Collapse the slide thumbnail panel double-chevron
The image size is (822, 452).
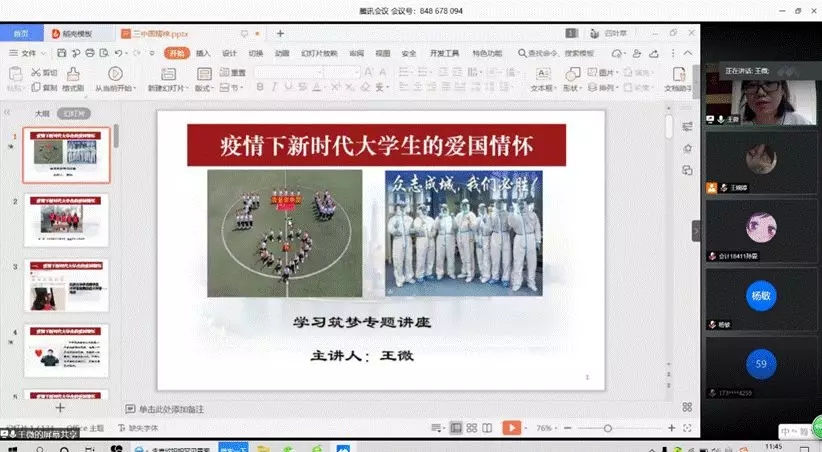click(7, 112)
